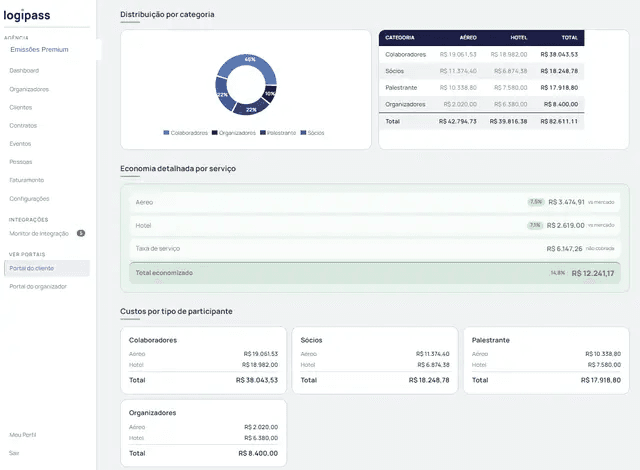
Task: Click the Aéreo savings row
Action: pos(375,202)
